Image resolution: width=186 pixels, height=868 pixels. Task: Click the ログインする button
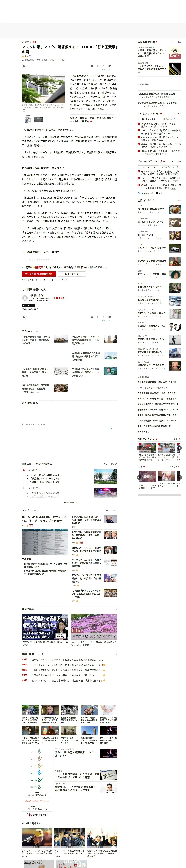coord(72,274)
